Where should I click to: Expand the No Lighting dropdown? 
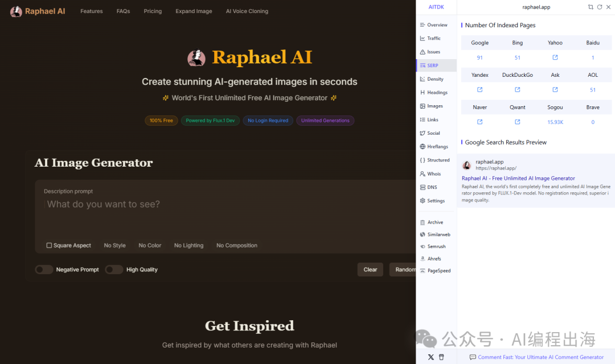(188, 246)
